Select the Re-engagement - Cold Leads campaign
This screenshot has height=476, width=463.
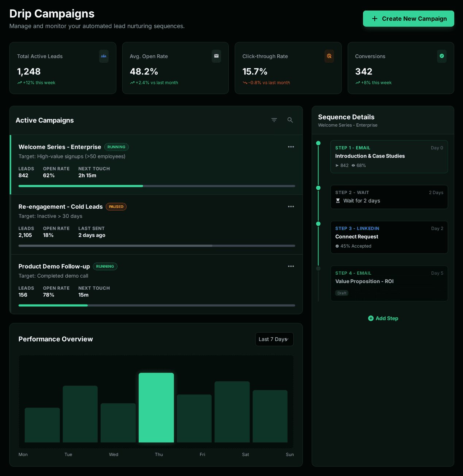[x=61, y=207]
